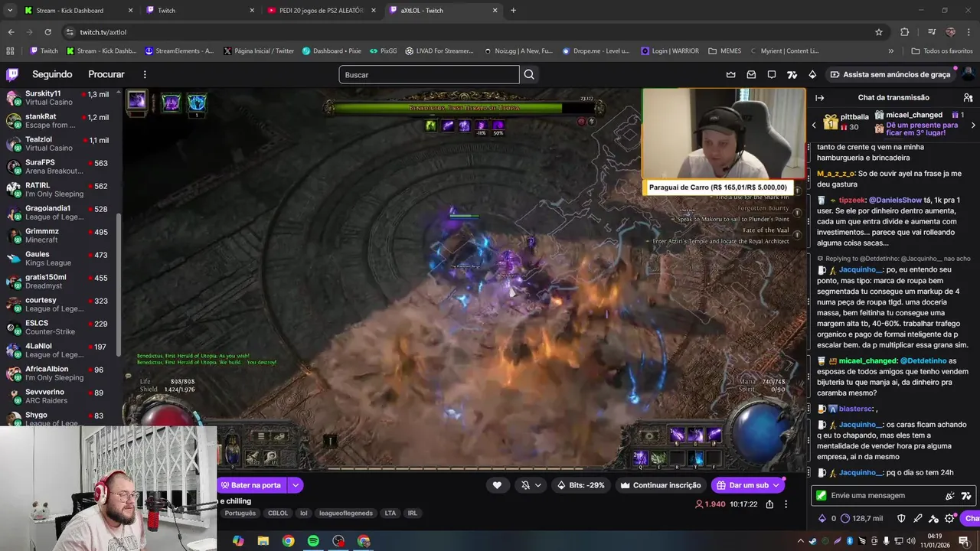This screenshot has width=980, height=551.
Task: Open the Procurar navigation item
Action: (x=106, y=74)
